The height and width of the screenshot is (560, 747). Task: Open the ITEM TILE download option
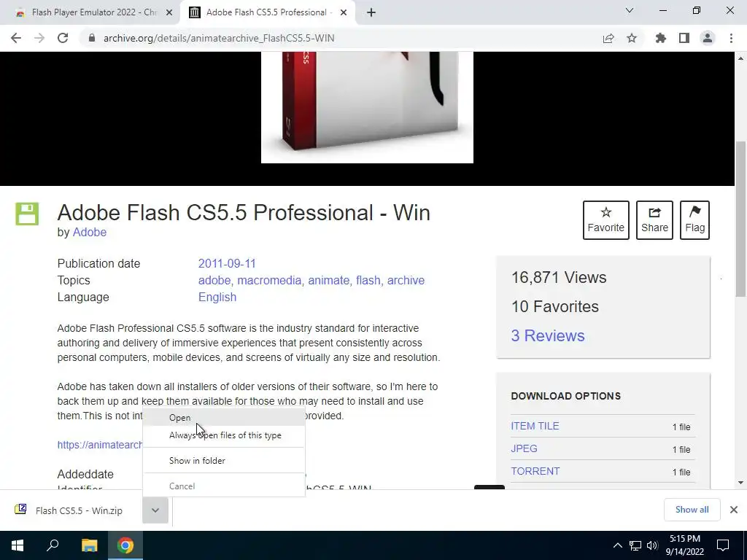pyautogui.click(x=535, y=426)
